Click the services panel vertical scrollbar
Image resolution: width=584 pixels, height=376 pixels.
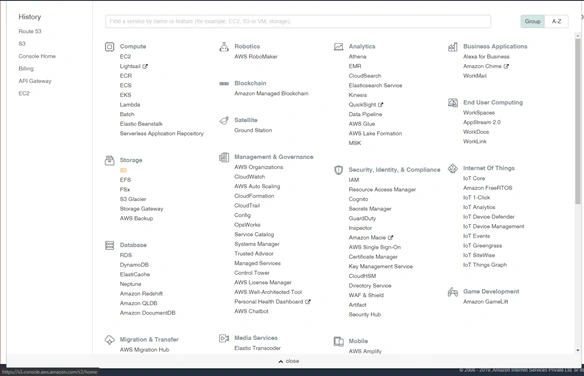click(x=578, y=121)
